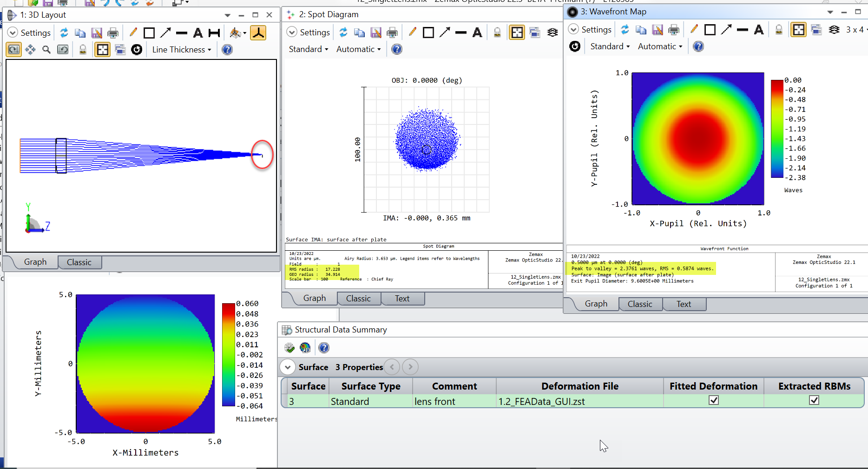Viewport: 868px width, 469px height.
Task: Switch to the Text tab in Spot Diagram
Action: tap(402, 298)
